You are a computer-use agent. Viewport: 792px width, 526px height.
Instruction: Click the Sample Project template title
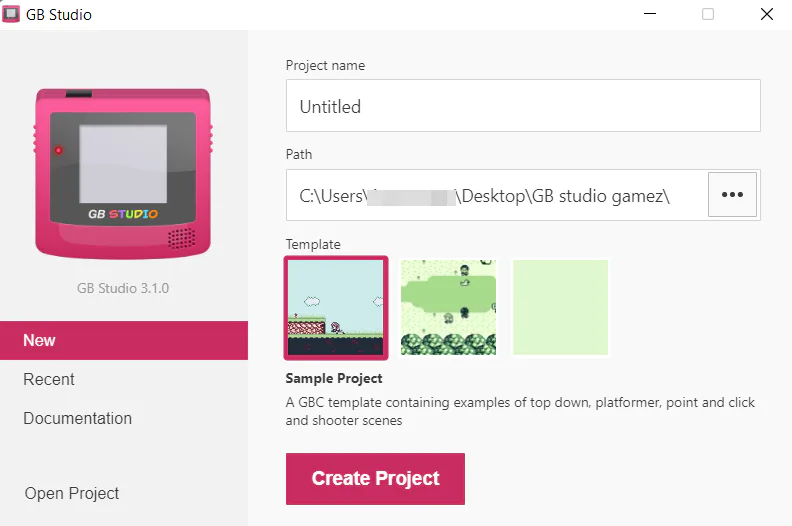[334, 378]
